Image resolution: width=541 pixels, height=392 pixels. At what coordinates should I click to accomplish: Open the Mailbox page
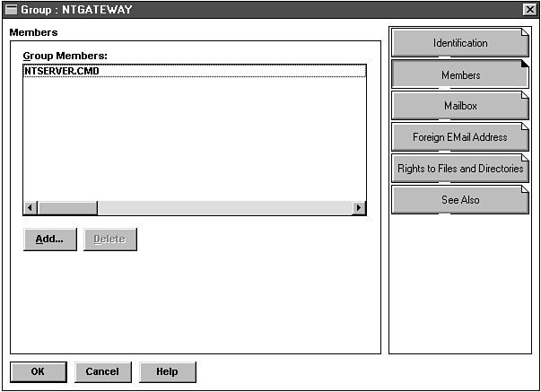[x=459, y=106]
